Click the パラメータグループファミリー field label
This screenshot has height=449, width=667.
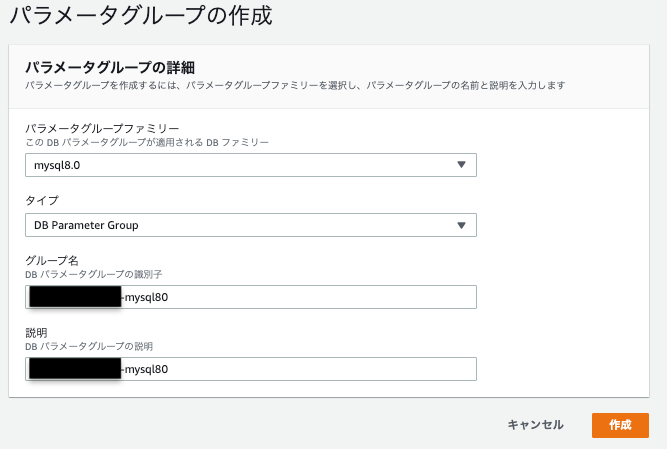coord(102,128)
